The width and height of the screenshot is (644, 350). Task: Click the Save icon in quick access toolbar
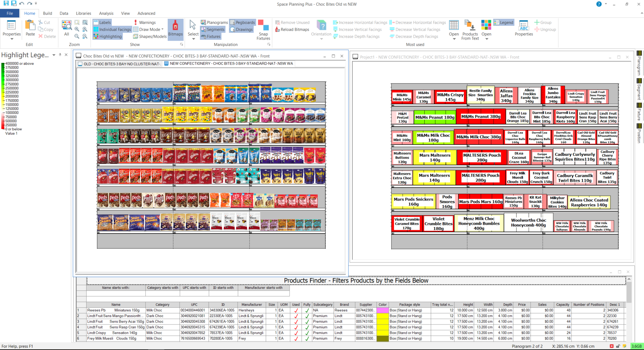click(6, 3)
